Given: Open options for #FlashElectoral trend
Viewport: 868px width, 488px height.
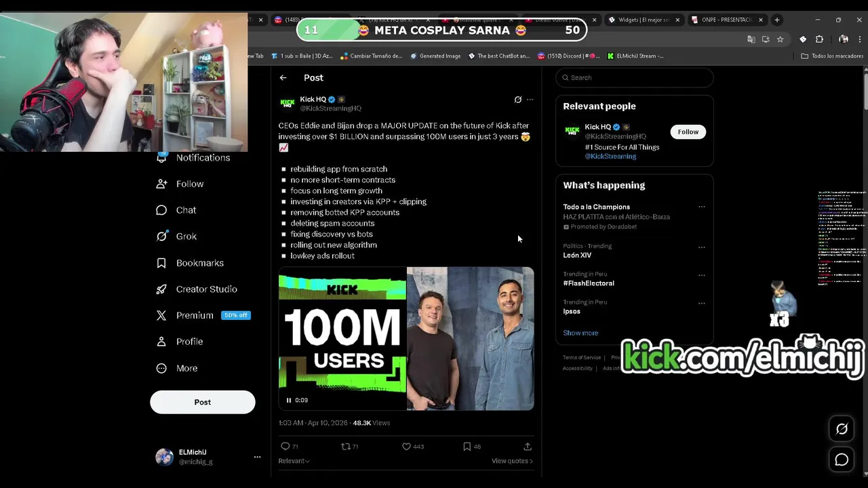Looking at the screenshot, I should coord(701,274).
